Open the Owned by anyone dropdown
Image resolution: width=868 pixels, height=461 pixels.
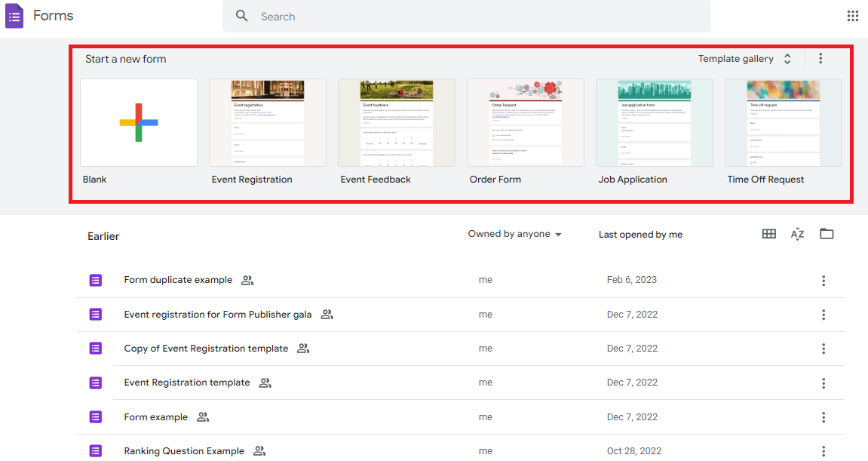coord(515,234)
